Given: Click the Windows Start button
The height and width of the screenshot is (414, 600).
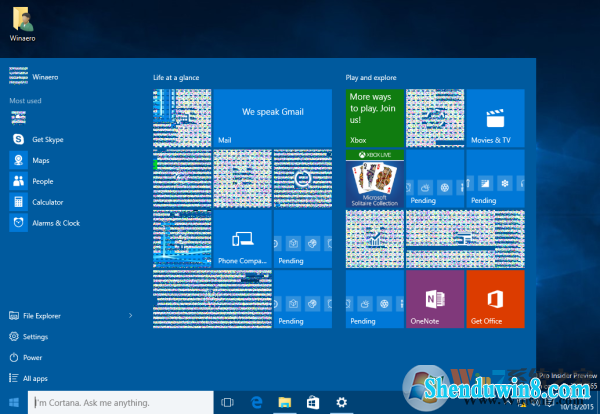Looking at the screenshot, I should coord(14,403).
